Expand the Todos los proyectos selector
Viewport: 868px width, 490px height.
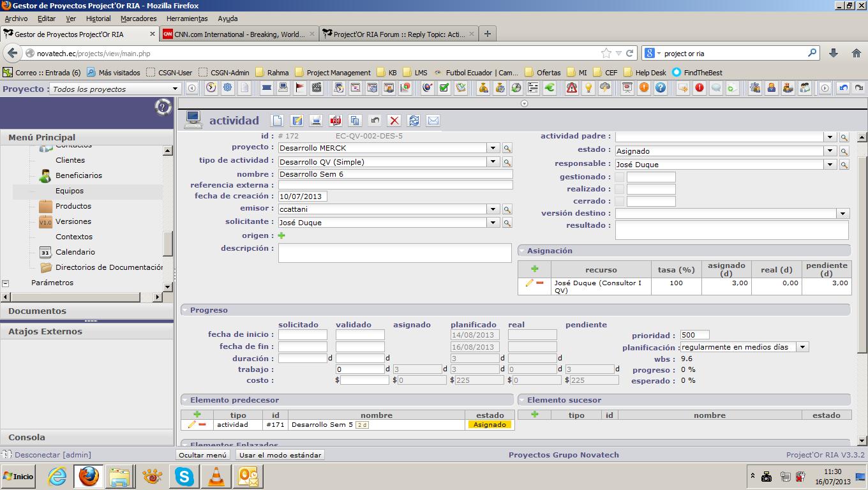point(175,89)
